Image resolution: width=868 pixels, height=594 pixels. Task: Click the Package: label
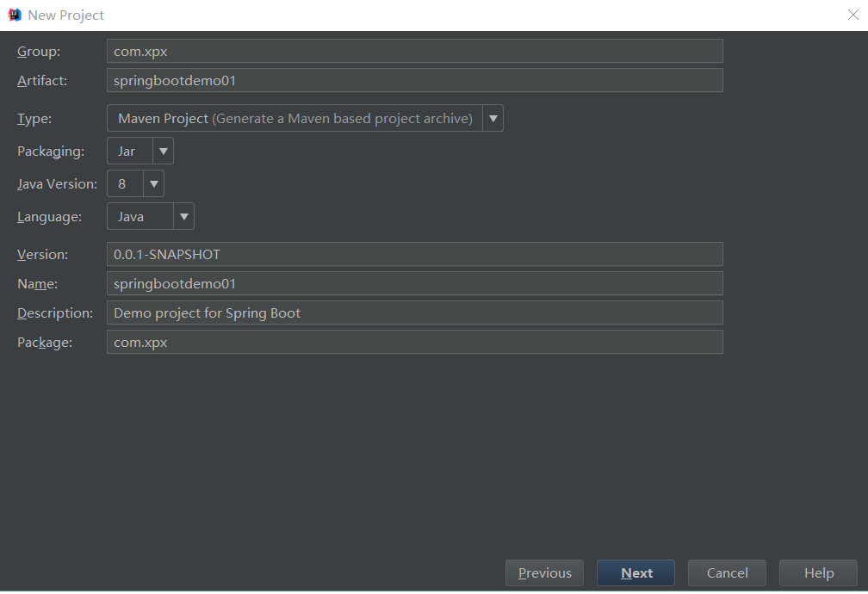(x=45, y=343)
